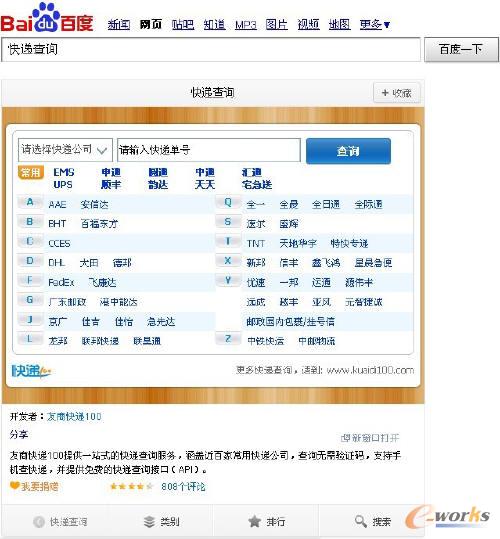Select DHL courier
Viewport: 500px width, 539px height.
click(57, 263)
